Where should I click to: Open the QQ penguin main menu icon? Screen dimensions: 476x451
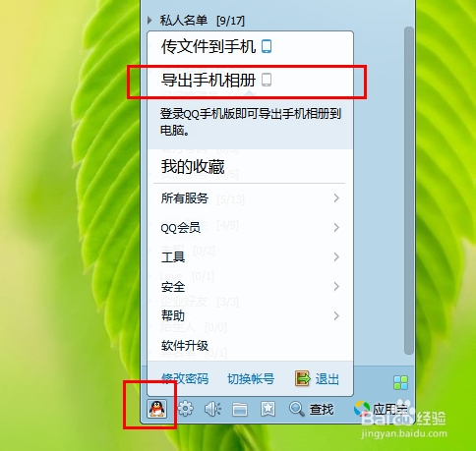coord(157,409)
